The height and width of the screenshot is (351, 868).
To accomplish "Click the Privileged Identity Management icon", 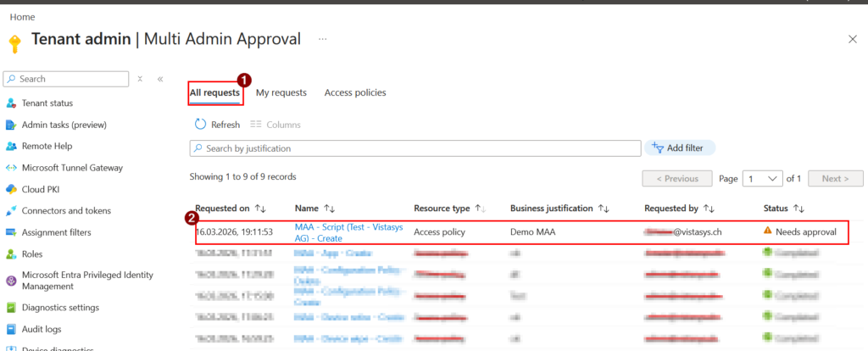I will (x=11, y=281).
